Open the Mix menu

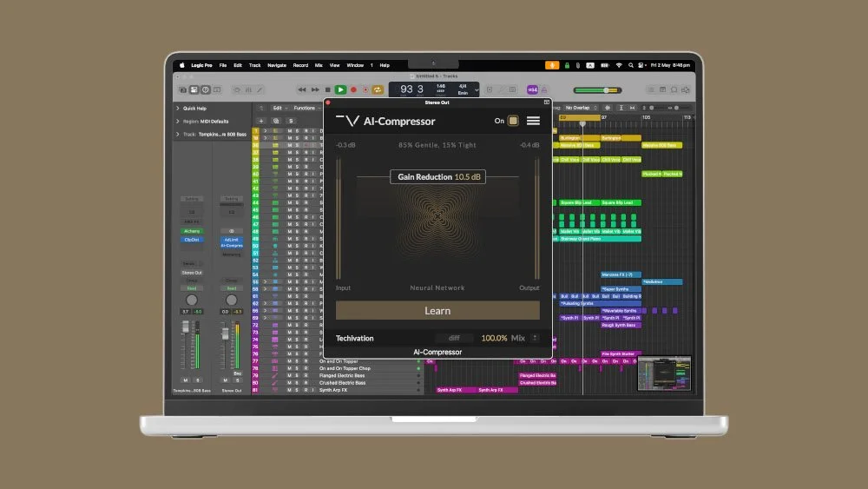point(319,65)
